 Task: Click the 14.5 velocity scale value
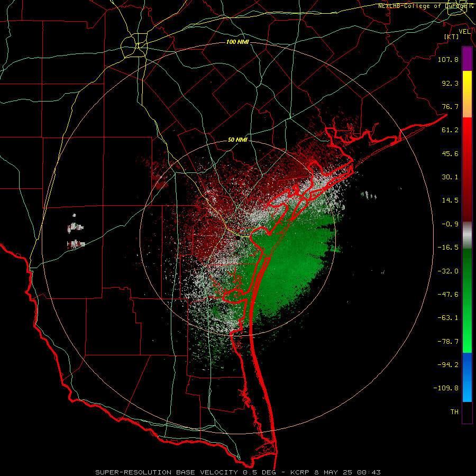click(450, 200)
